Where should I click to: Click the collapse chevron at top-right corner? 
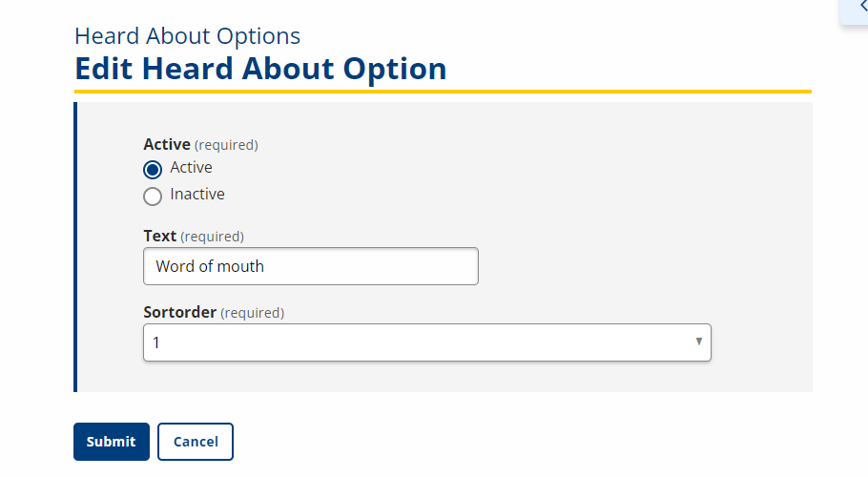pos(861,8)
